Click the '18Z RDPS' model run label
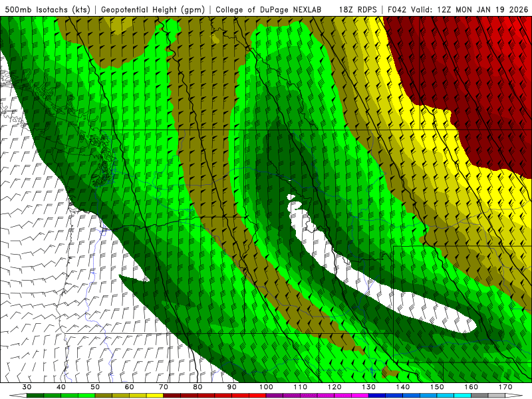The width and height of the screenshot is (532, 399). point(358,9)
